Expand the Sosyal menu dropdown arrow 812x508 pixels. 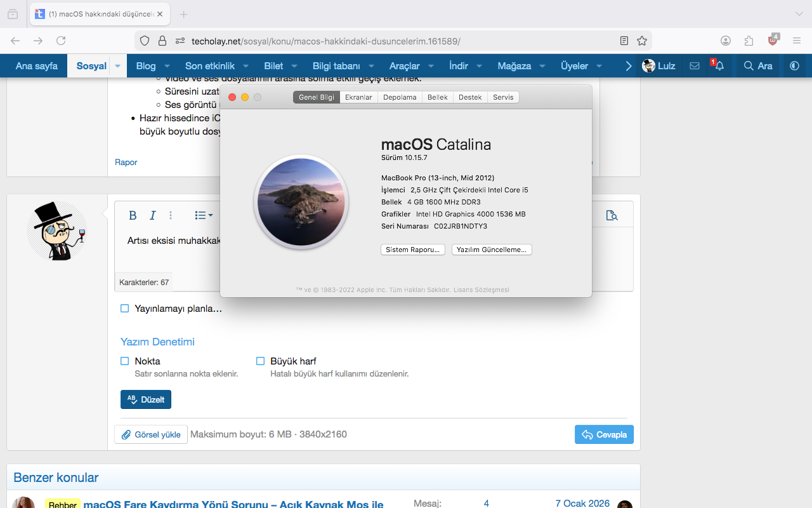118,66
